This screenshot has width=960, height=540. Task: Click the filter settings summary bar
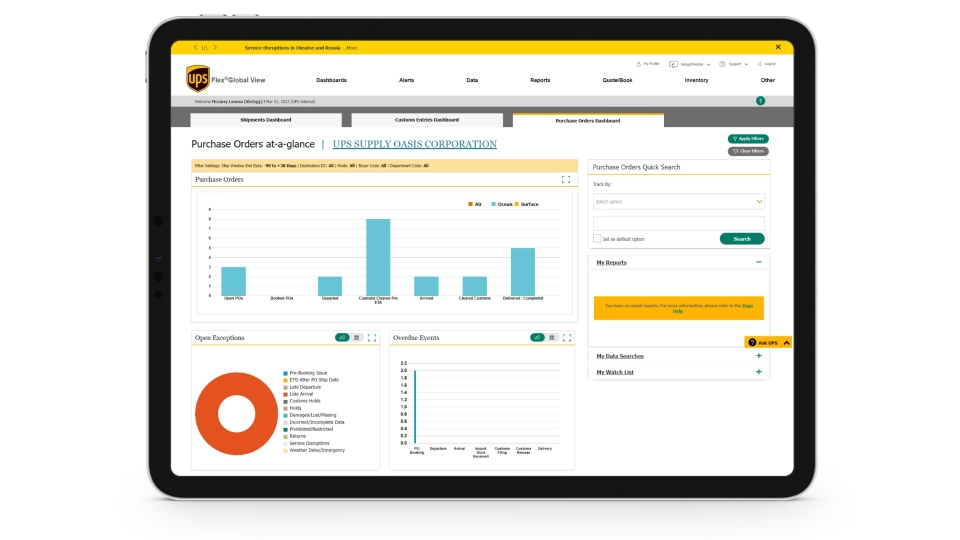384,166
